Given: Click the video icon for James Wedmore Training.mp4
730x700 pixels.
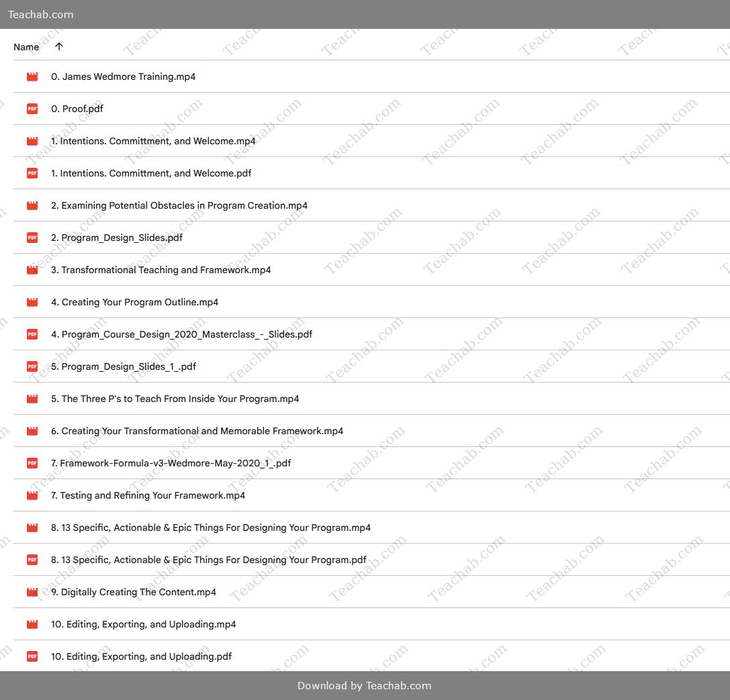Looking at the screenshot, I should coord(32,77).
